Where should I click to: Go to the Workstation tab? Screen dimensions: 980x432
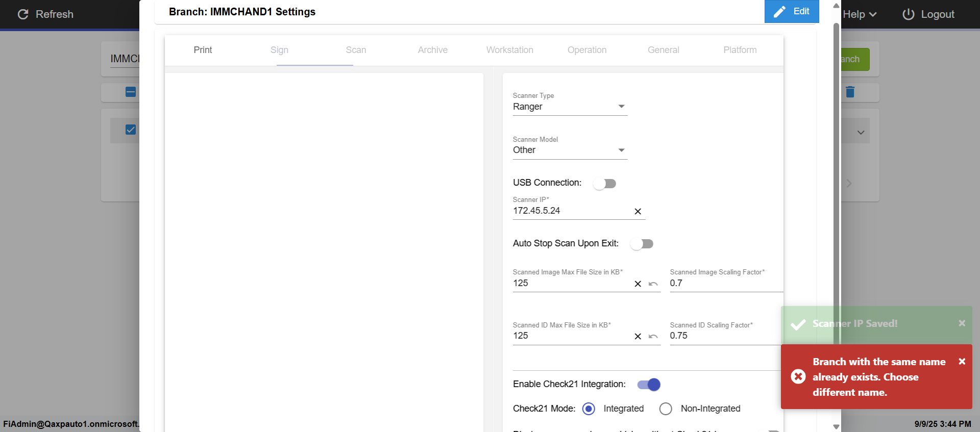tap(509, 50)
